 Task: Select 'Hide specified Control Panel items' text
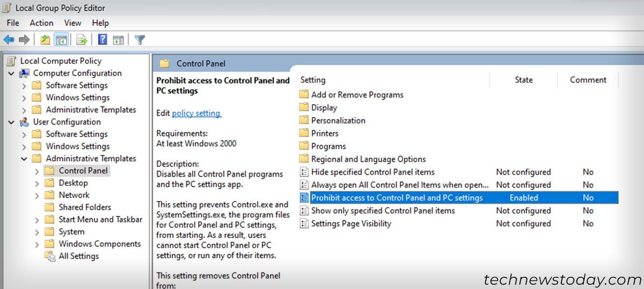373,172
